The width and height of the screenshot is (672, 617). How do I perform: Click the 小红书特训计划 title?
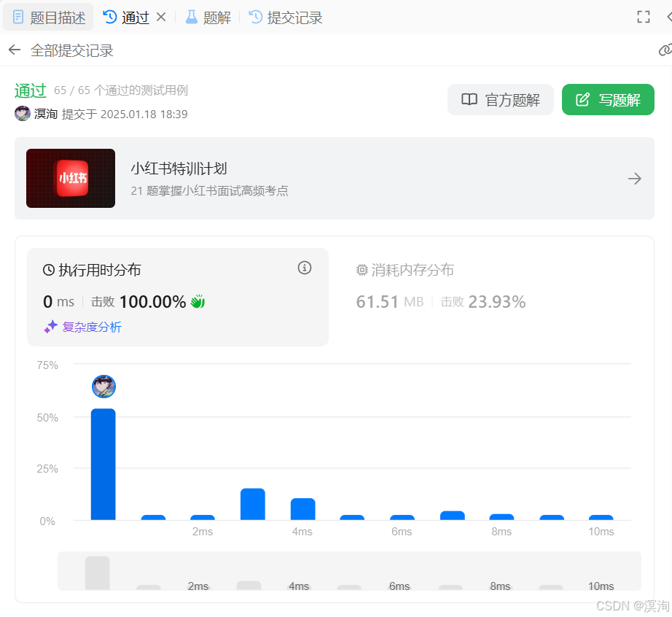coord(179,168)
